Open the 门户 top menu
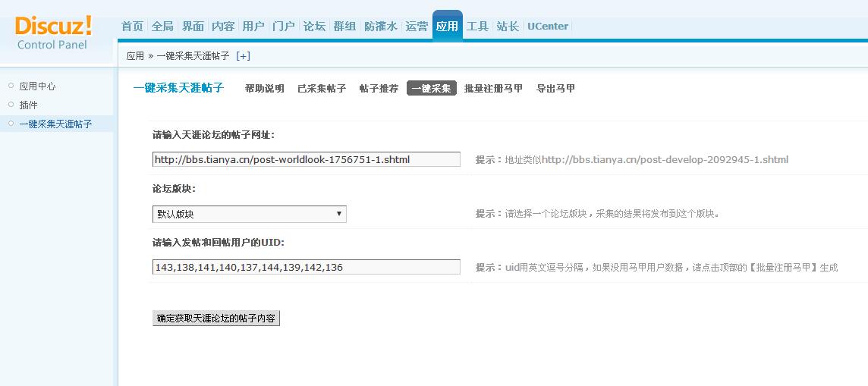868x386 pixels. tap(284, 26)
